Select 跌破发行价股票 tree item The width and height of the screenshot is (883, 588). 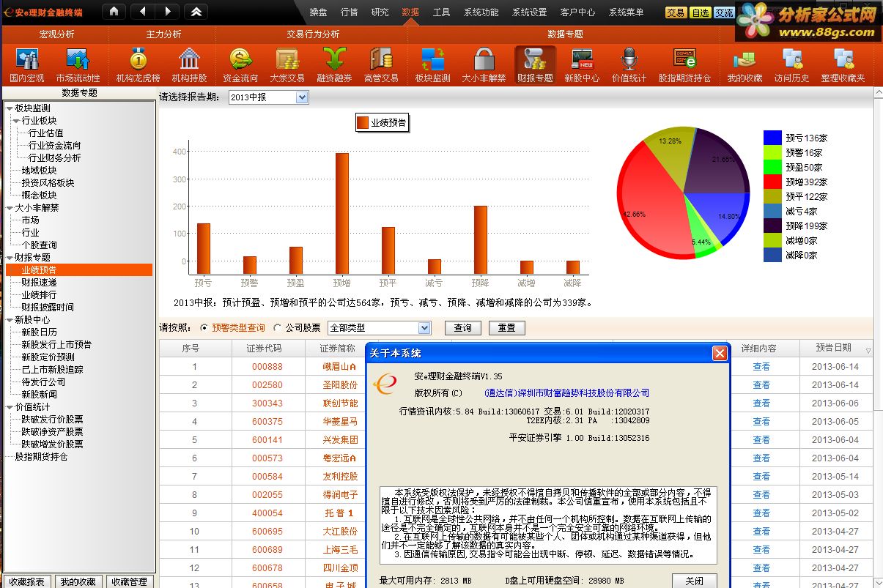tap(52, 420)
